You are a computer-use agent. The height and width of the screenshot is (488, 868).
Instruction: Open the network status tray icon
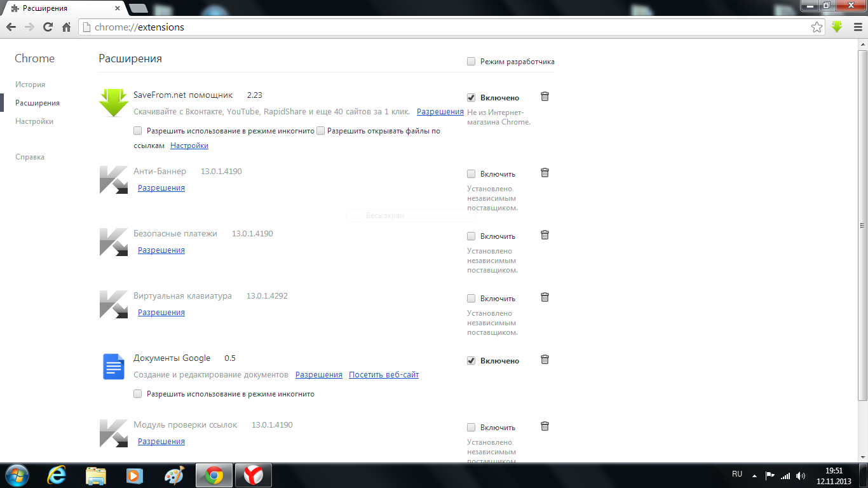coord(785,475)
